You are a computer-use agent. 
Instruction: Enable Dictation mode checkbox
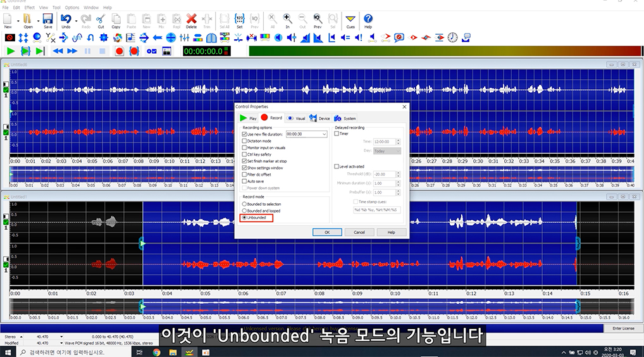click(x=244, y=141)
